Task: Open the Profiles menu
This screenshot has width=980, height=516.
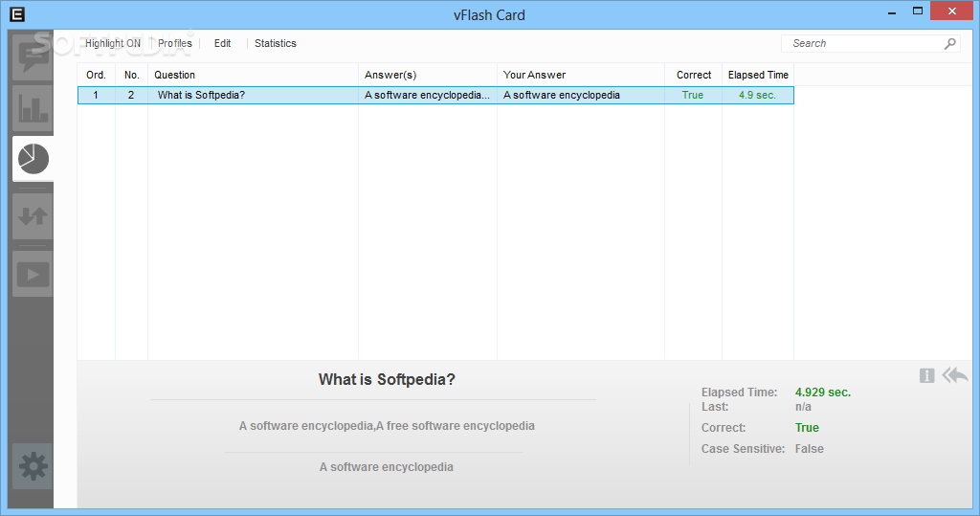Action: [175, 43]
